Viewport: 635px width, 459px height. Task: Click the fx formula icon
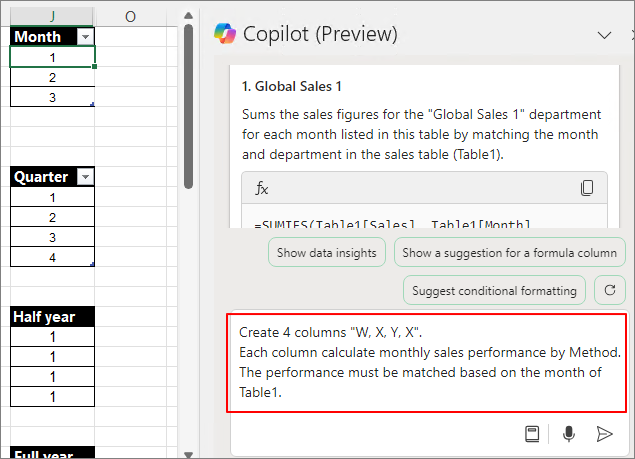tap(262, 188)
